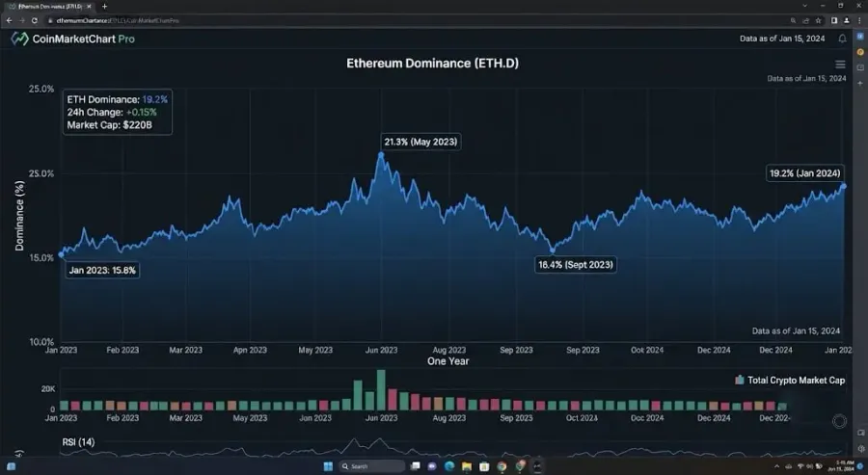Open the browser profile icon
This screenshot has height=475, width=868.
pos(847,20)
